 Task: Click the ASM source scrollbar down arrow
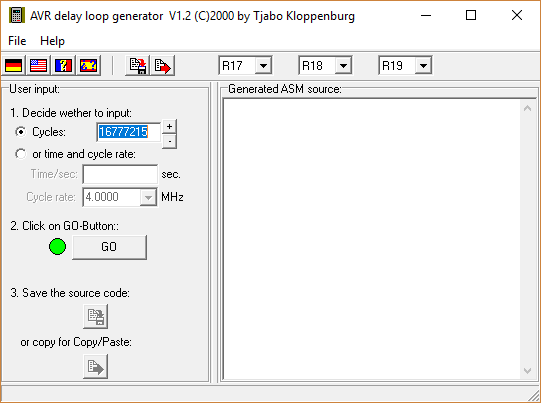pyautogui.click(x=527, y=371)
